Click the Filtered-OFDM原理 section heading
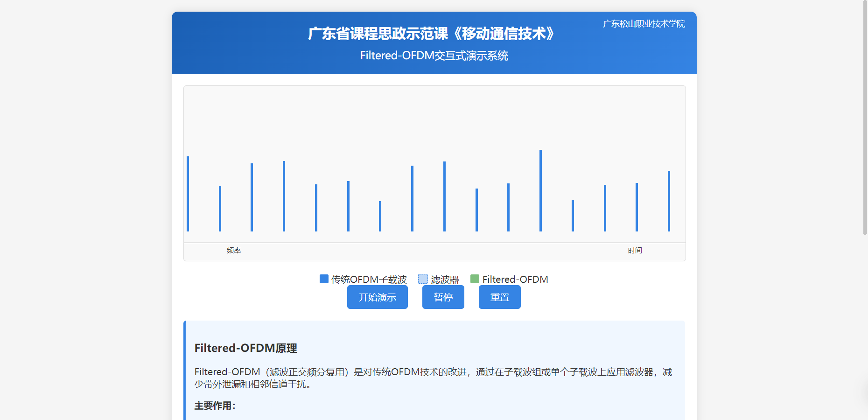 tap(245, 348)
